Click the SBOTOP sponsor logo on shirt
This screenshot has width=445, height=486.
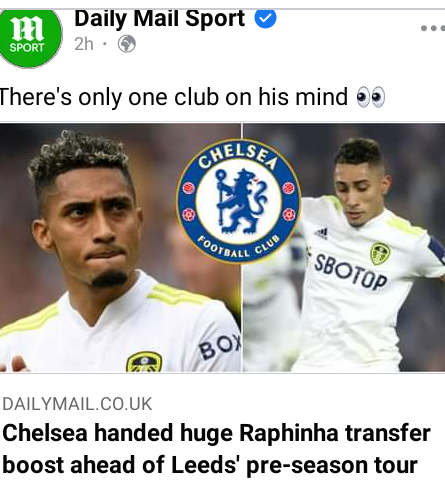click(x=351, y=272)
